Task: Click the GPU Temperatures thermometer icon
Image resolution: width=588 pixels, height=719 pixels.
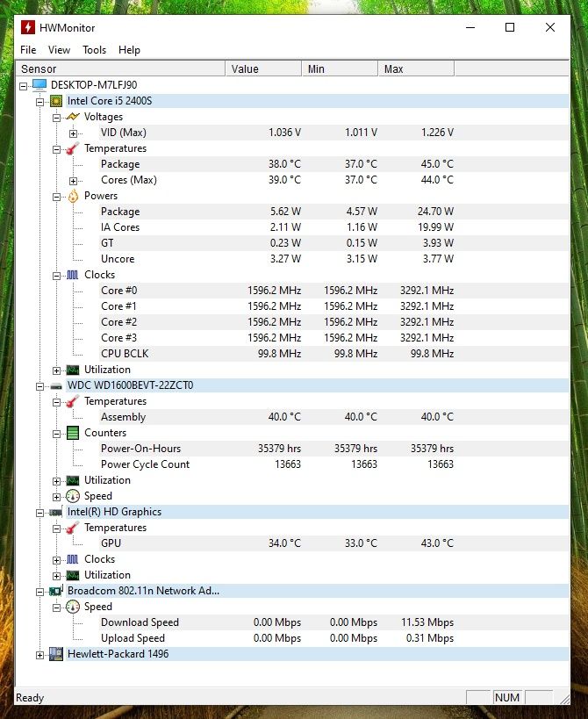Action: point(73,528)
